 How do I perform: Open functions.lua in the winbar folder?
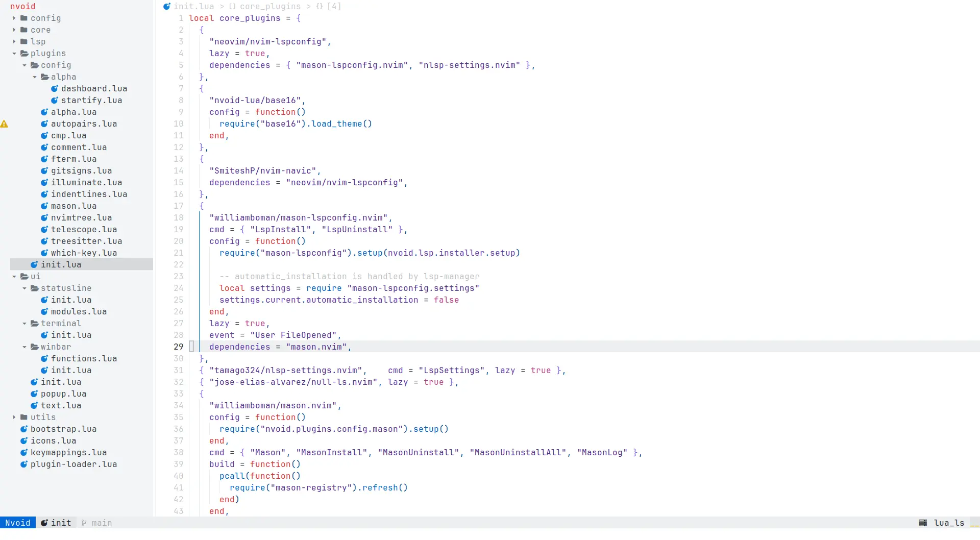[84, 359]
